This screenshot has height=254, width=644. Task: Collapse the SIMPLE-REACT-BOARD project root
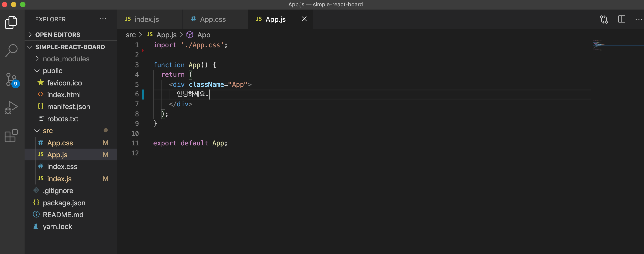pos(70,47)
